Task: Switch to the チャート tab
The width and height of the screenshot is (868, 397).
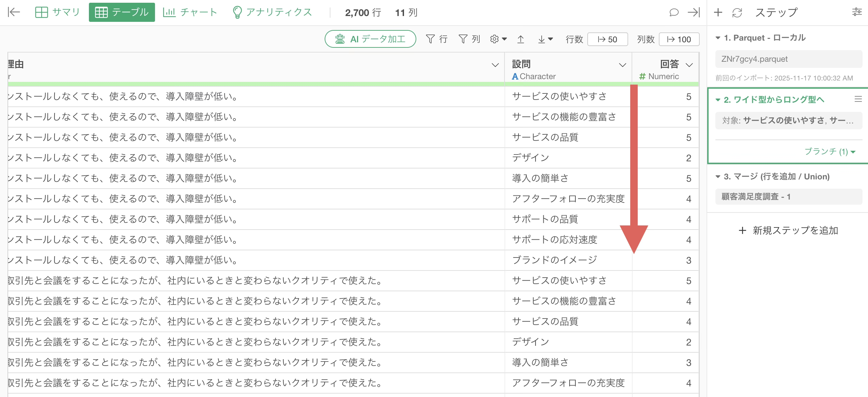Action: pos(190,12)
